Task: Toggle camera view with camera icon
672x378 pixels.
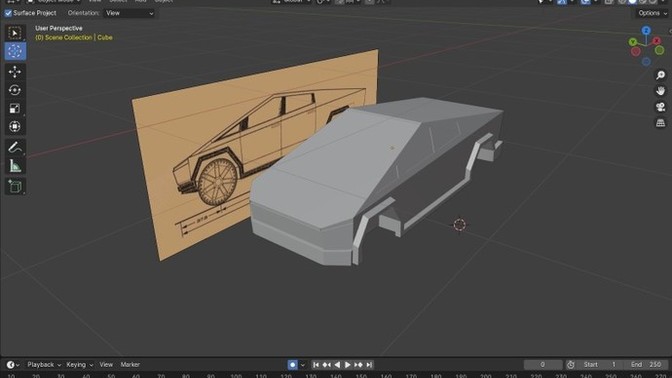Action: 660,107
